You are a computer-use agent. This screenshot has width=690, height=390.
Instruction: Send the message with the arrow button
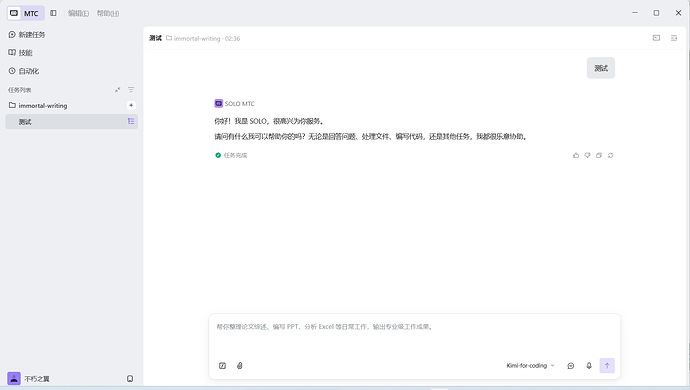[607, 366]
